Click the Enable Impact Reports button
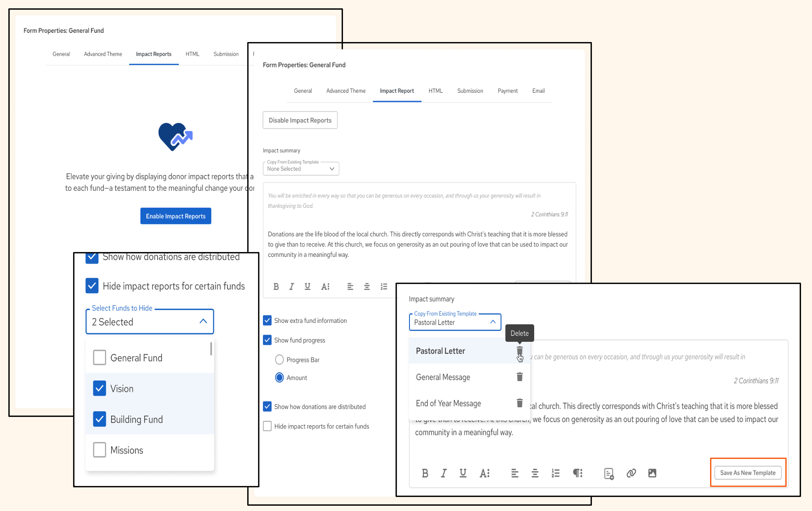The height and width of the screenshot is (511, 812). point(175,216)
